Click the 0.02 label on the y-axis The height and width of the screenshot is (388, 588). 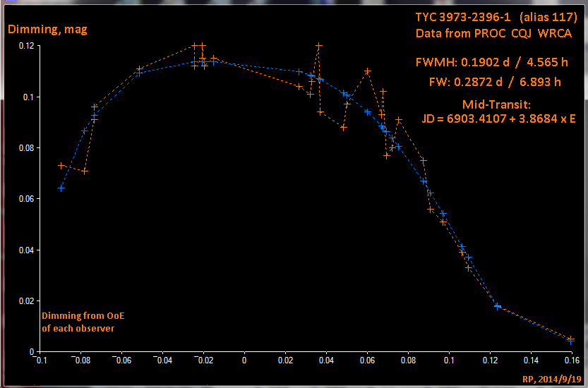(25, 301)
